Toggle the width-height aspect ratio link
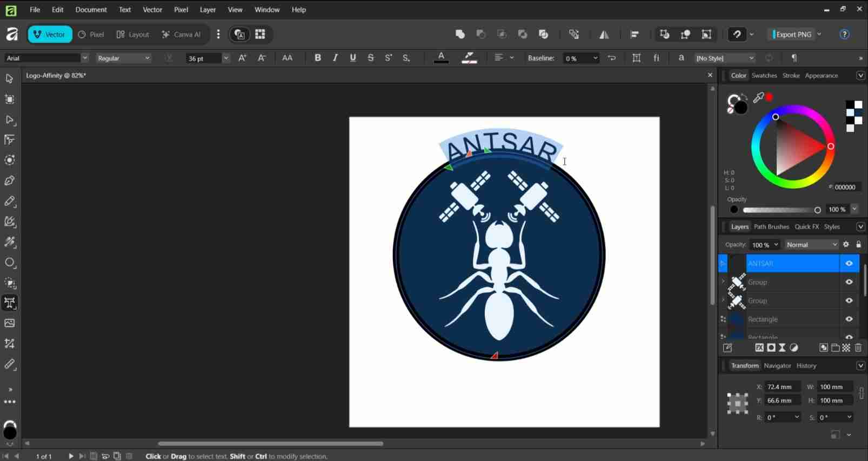Viewport: 868px width, 461px height. (x=862, y=393)
